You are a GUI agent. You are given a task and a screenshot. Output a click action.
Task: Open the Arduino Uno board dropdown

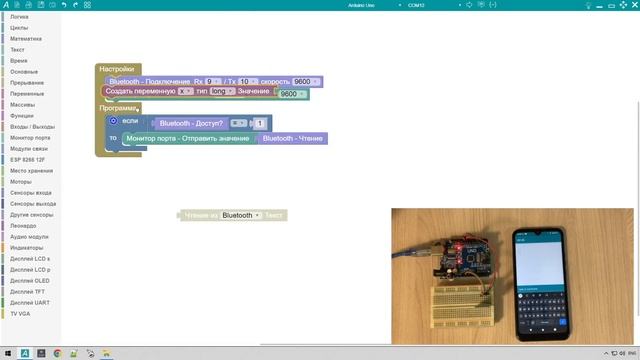[374, 5]
